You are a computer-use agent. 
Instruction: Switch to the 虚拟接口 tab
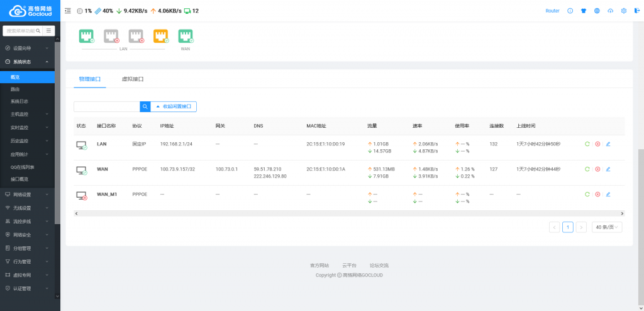(133, 79)
